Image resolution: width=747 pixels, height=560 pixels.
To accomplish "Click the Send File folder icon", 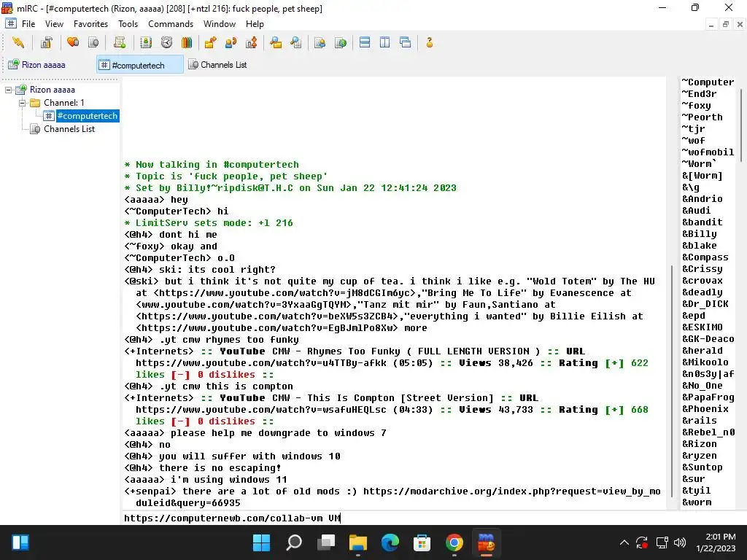I will [x=210, y=43].
